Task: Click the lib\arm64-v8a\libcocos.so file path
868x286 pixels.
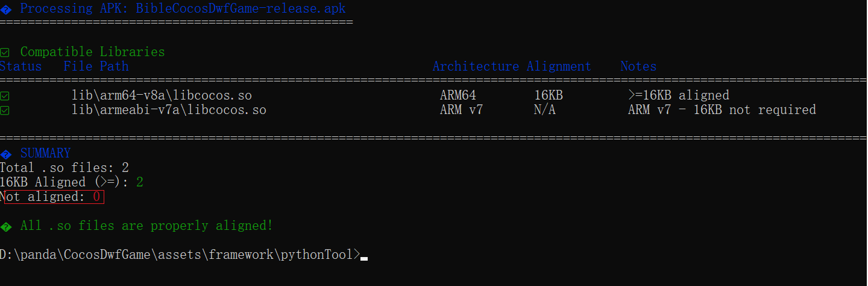Action: 162,95
